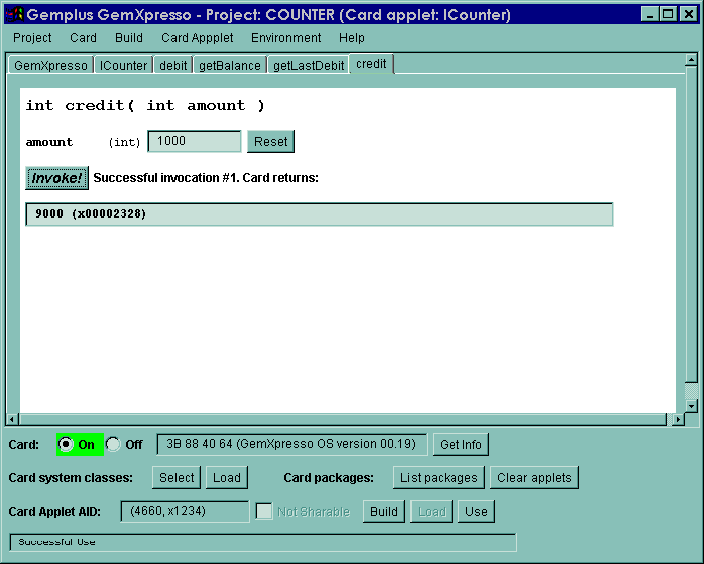
Task: Focus the amount input field
Action: (x=194, y=141)
